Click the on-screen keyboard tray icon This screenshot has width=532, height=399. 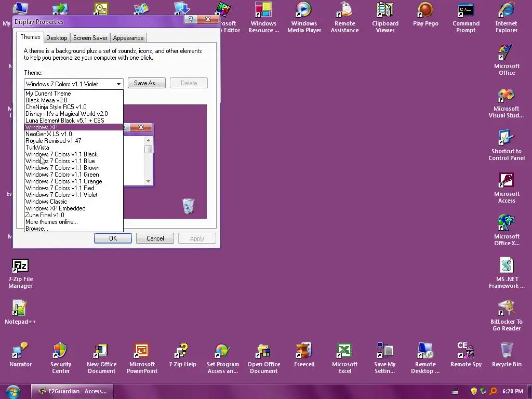pos(455,392)
